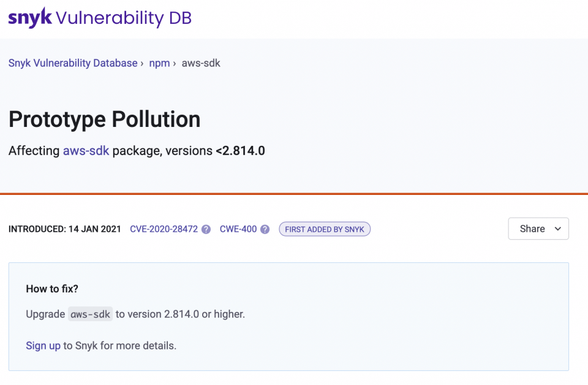
Task: Open the CWE-400 reference link
Action: [237, 229]
